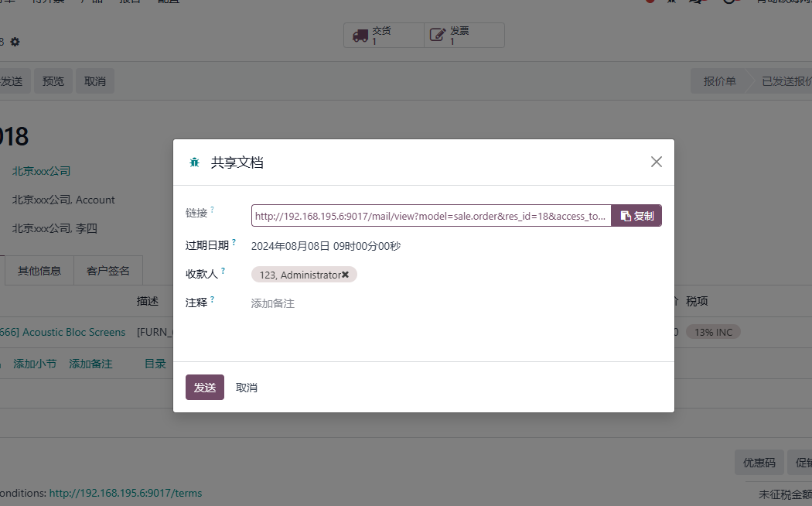Click 北京xxx公司, Account invoice address
Image resolution: width=812 pixels, height=506 pixels.
[63, 200]
